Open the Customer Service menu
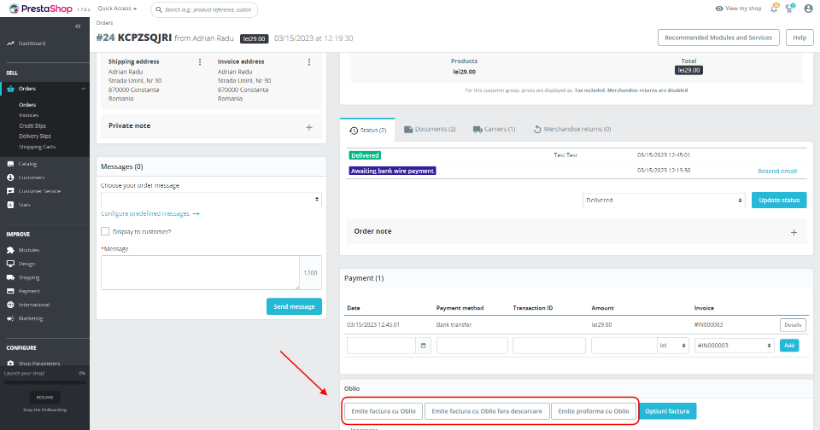 click(x=39, y=191)
